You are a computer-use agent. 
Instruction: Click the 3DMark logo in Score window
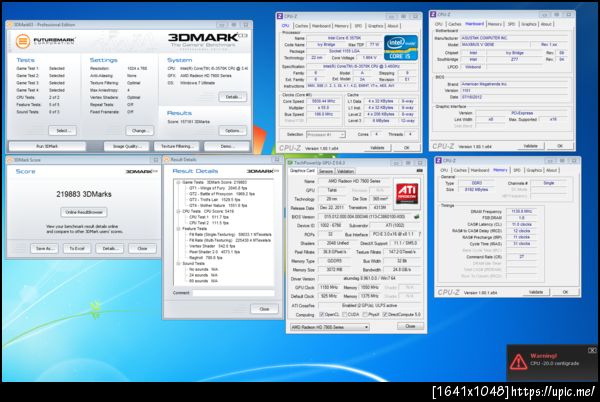pos(142,171)
